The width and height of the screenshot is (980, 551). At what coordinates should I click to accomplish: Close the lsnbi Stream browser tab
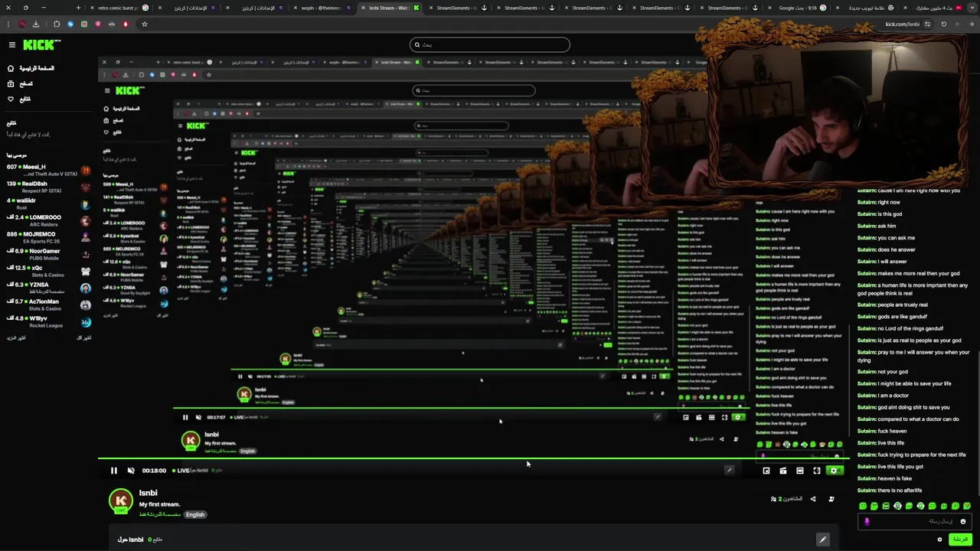click(x=363, y=8)
